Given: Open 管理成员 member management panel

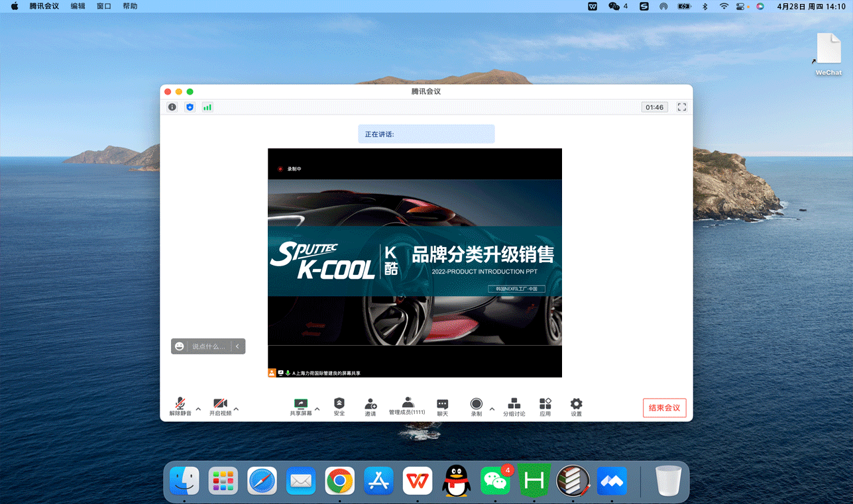Looking at the screenshot, I should 407,407.
